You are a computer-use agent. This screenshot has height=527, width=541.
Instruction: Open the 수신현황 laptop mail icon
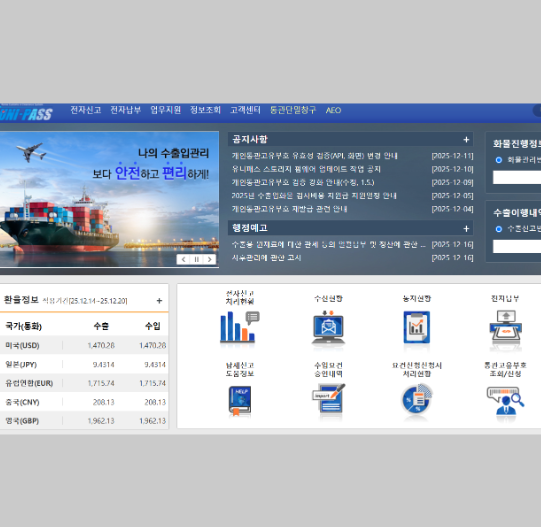tap(328, 328)
